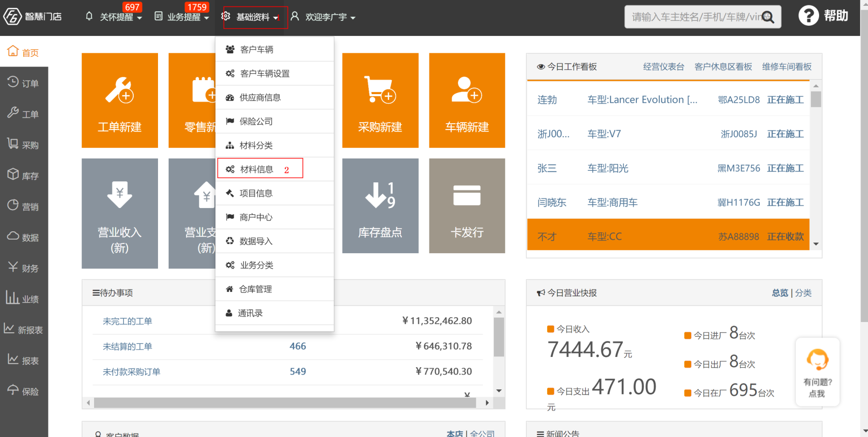The height and width of the screenshot is (437, 868).
Task: Switch to 客户休息区看板
Action: (x=723, y=67)
